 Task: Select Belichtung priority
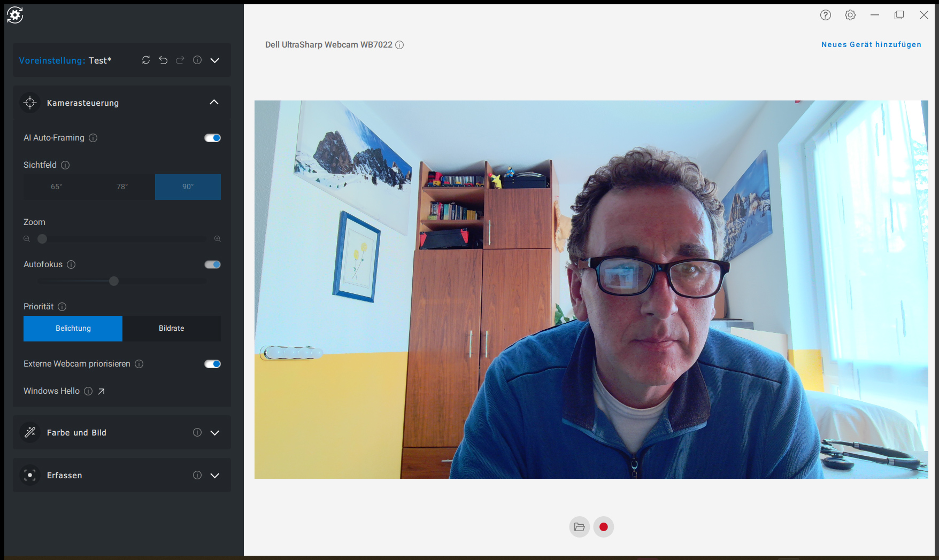coord(73,329)
